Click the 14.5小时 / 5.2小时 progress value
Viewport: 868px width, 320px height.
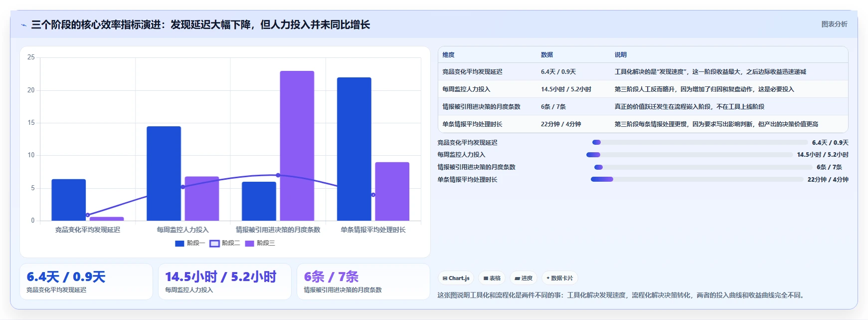(823, 155)
